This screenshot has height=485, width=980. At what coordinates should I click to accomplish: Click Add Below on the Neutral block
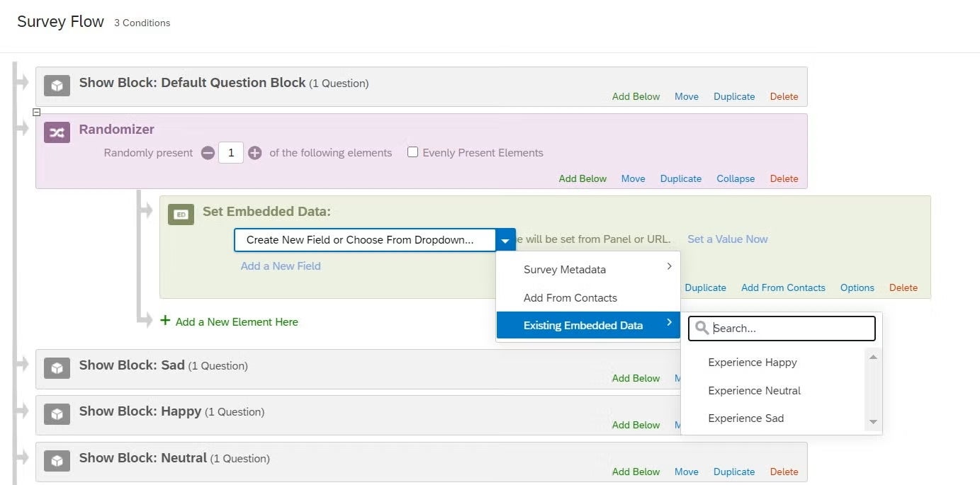(636, 472)
